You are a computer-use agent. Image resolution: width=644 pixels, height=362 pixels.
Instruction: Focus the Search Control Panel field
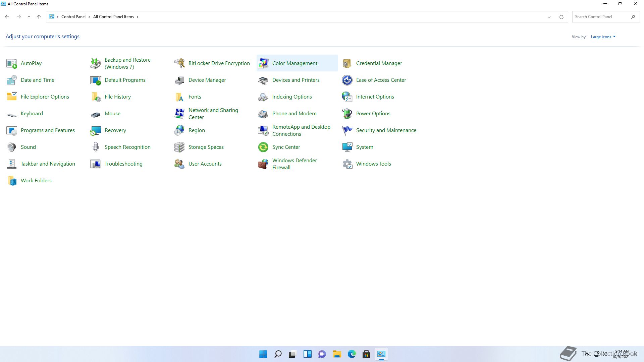coord(606,17)
